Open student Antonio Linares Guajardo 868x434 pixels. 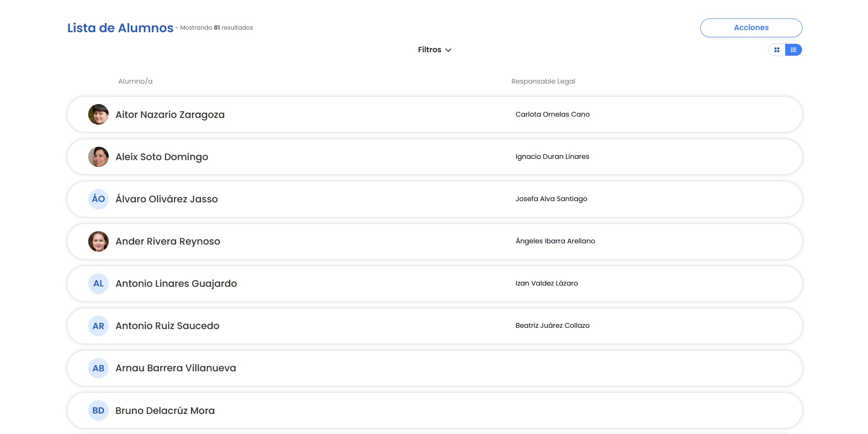[176, 283]
